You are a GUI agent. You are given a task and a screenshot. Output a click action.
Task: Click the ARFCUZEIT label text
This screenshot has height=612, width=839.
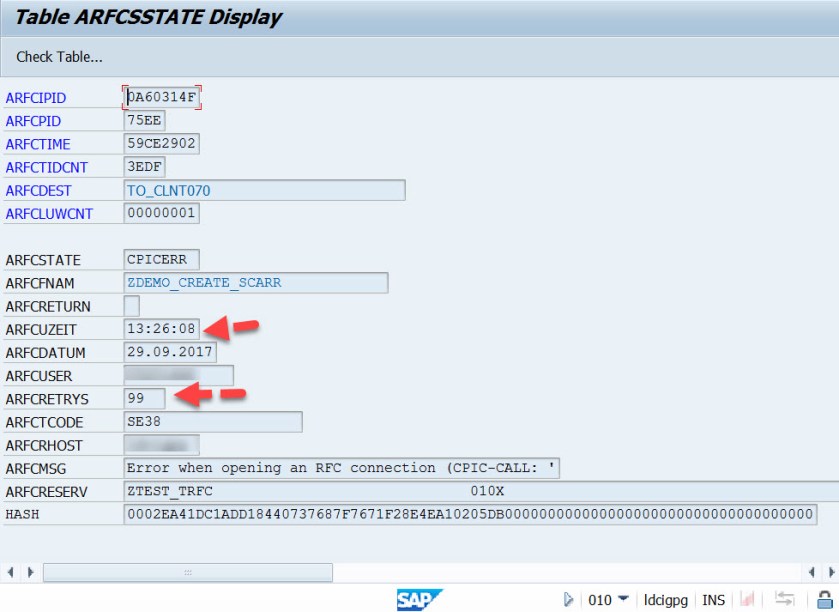tap(41, 330)
